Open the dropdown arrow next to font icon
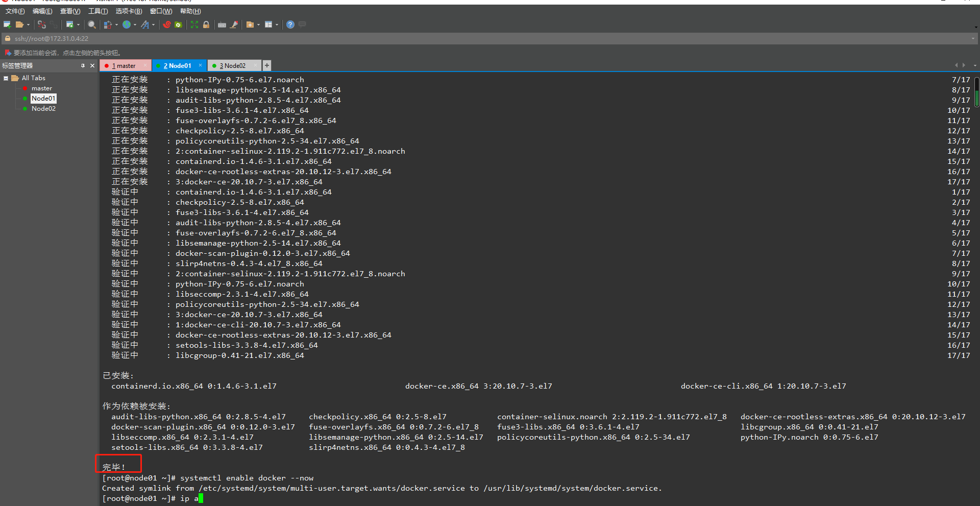 click(153, 24)
